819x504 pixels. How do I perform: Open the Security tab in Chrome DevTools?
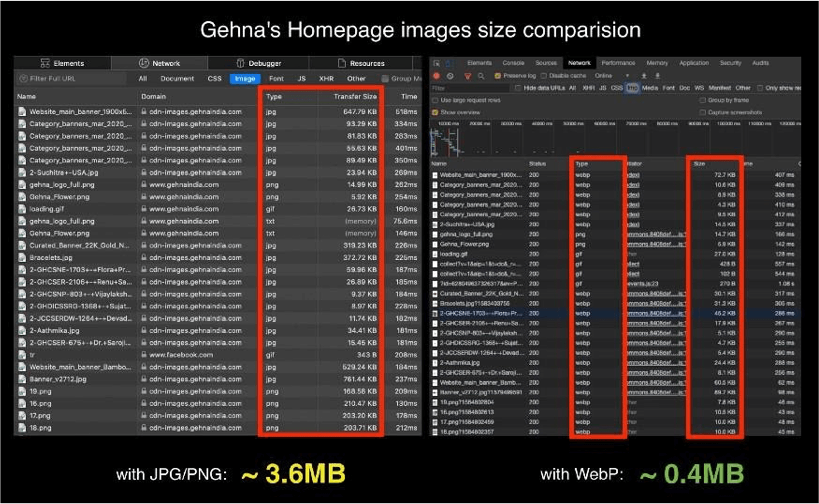coord(730,63)
